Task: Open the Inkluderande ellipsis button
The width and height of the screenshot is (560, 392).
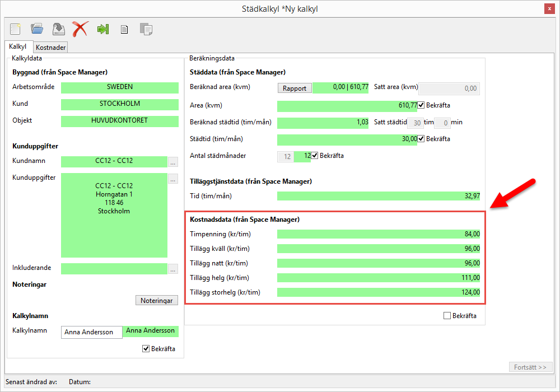Action: 173,269
